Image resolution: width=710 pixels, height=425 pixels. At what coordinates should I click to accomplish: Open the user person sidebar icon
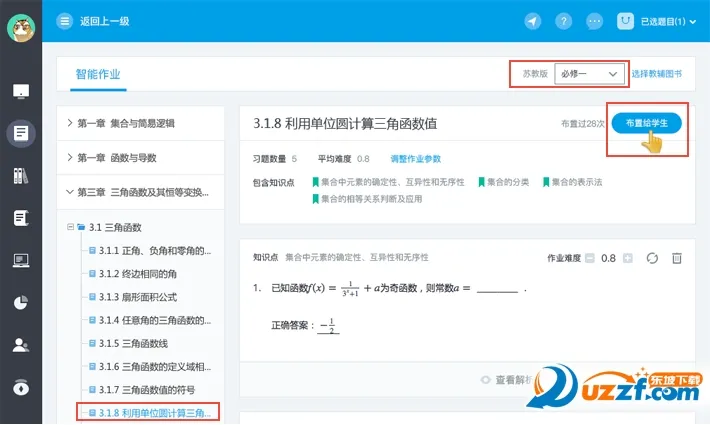[x=21, y=345]
